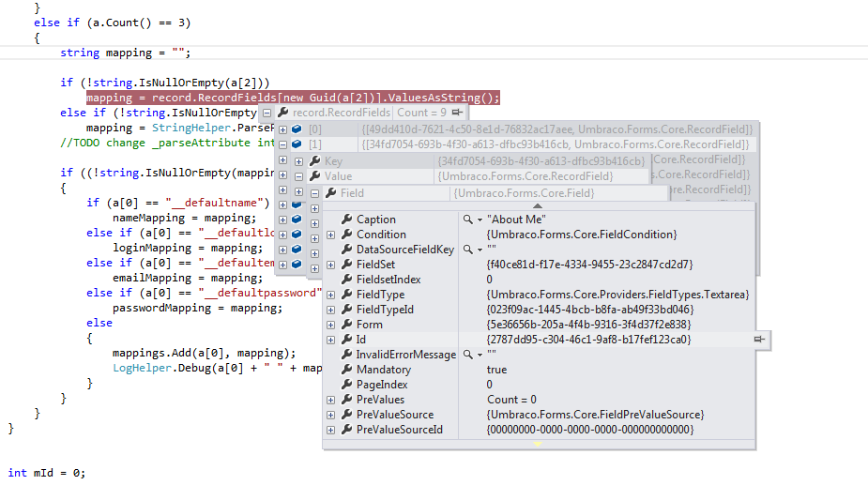Viewport: 868px width, 485px height.
Task: Pin the record.RecordFields datatip to source
Action: tap(456, 113)
